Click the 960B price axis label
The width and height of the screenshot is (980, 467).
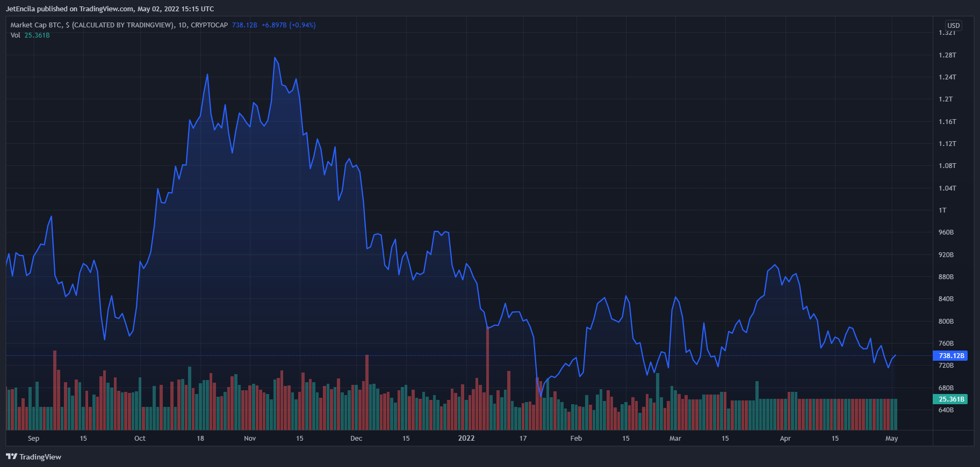click(946, 232)
